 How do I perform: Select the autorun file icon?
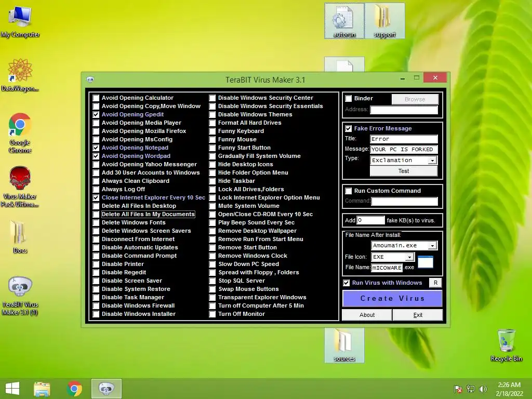pos(344,21)
